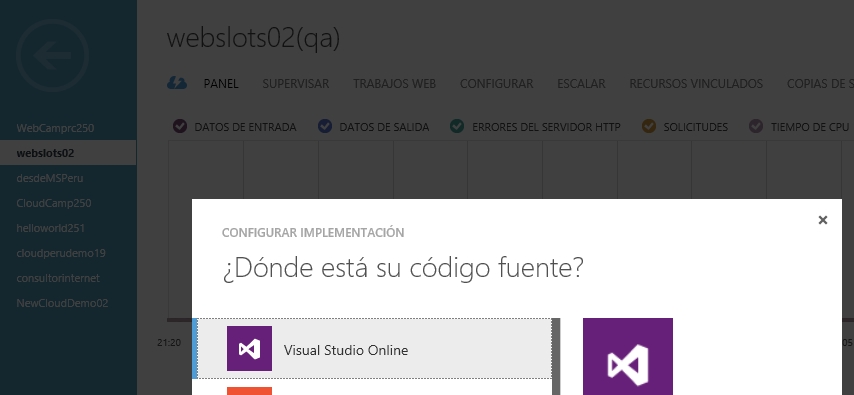
Task: Open the COPIAS DE S... tab
Action: 820,84
